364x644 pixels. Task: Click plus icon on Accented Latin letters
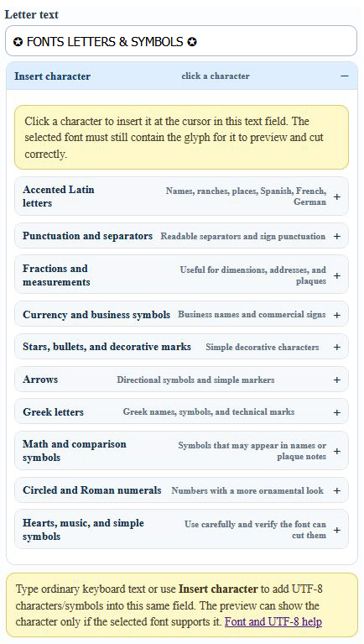(x=337, y=196)
